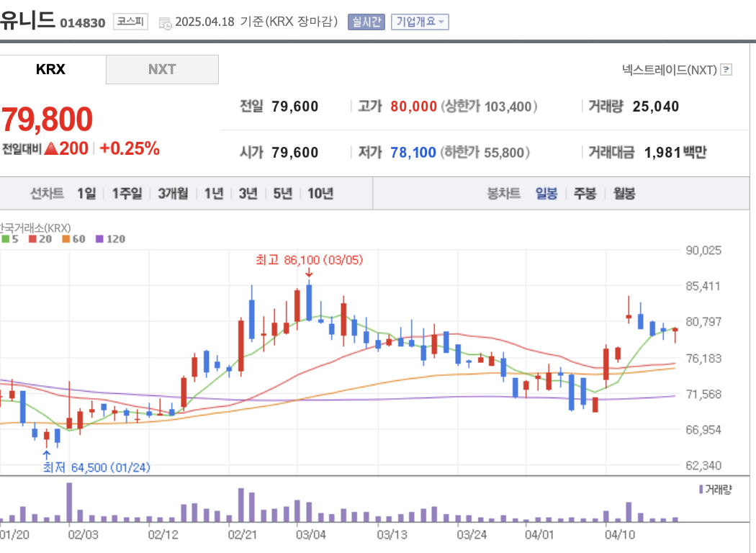The height and width of the screenshot is (553, 756).
Task: Switch to the 주봉 weekly candle tab
Action: 586,193
